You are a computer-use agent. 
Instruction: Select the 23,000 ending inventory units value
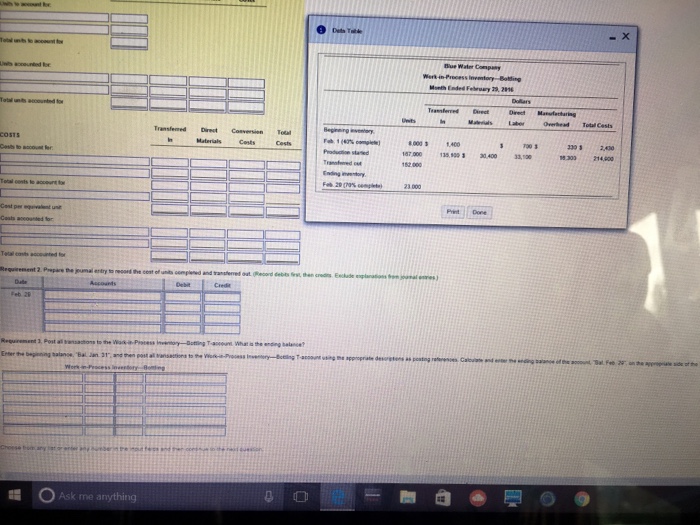(412, 187)
